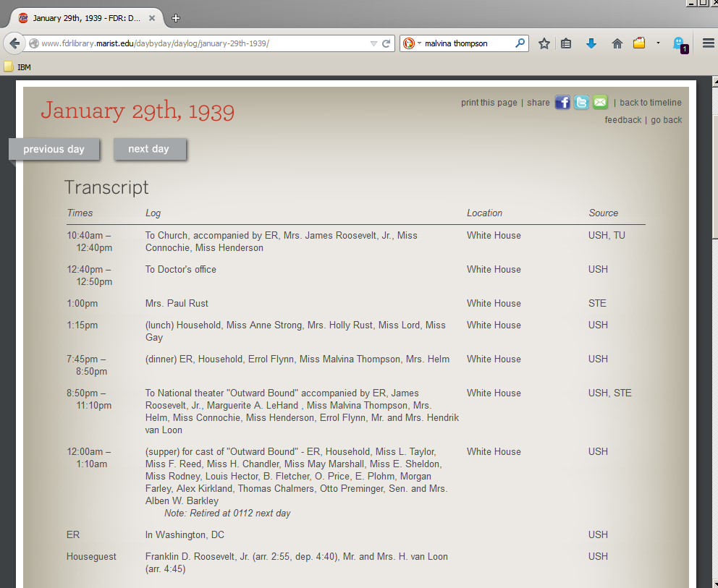Click the Source column header
The height and width of the screenshot is (588, 718).
point(603,213)
